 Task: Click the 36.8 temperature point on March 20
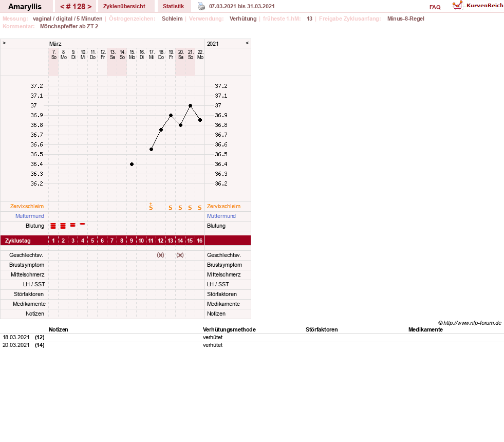(181, 125)
